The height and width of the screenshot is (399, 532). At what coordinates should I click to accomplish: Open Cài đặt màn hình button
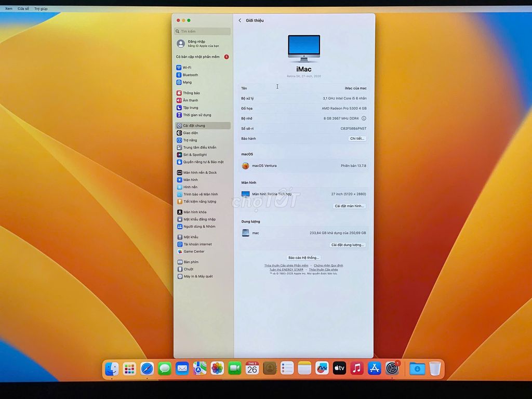point(349,206)
